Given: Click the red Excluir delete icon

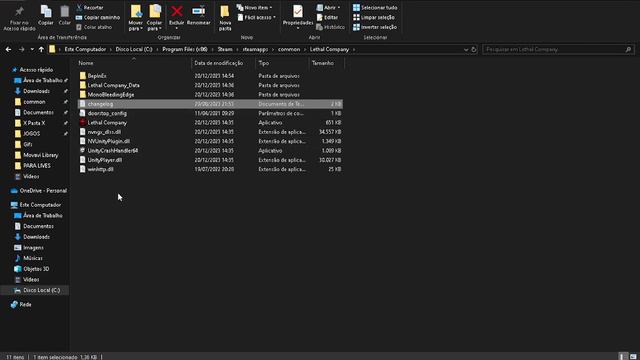Looking at the screenshot, I should pyautogui.click(x=176, y=11).
